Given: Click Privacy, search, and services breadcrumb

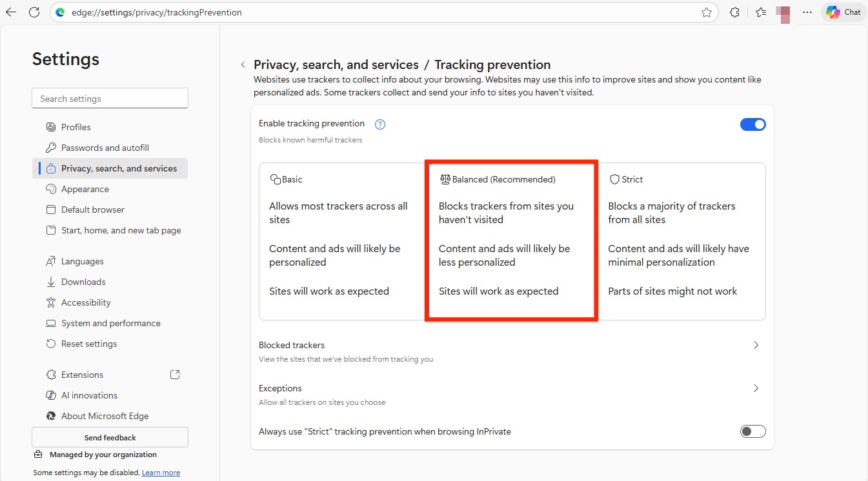Looking at the screenshot, I should tap(336, 64).
